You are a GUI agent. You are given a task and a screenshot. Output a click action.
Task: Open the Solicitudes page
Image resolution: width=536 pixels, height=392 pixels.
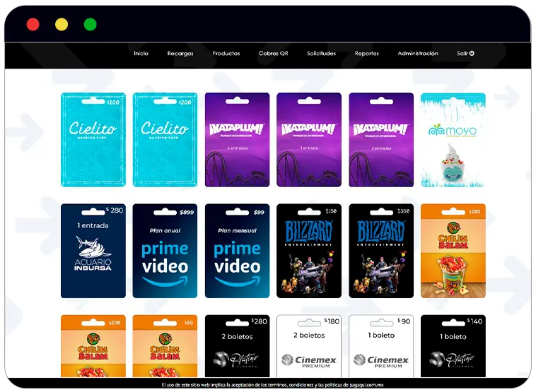pyautogui.click(x=322, y=54)
